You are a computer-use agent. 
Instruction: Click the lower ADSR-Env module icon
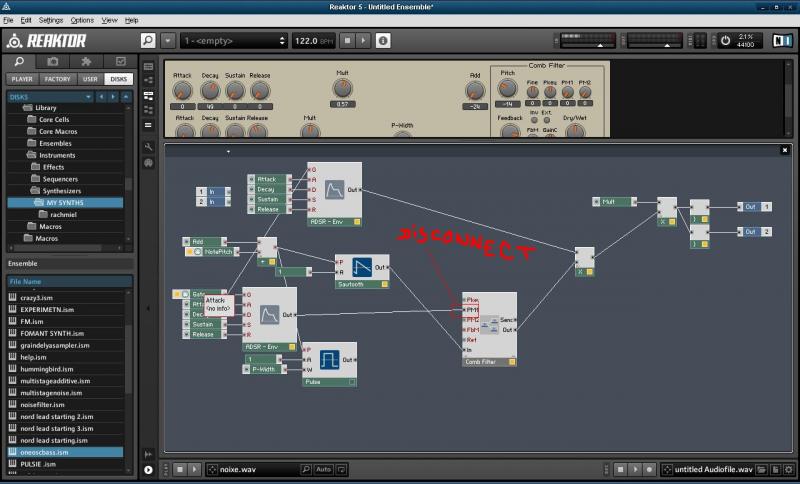269,315
